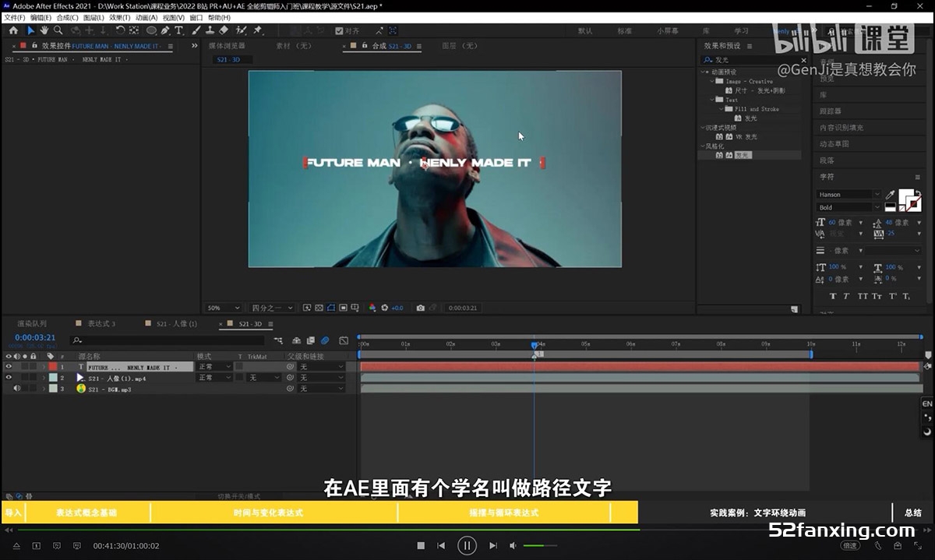
Task: Click the Home icon in the toolbar
Action: pos(13,30)
